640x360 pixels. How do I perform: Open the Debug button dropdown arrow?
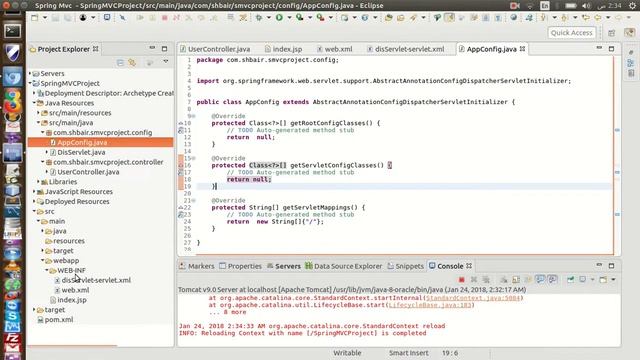(269, 18)
